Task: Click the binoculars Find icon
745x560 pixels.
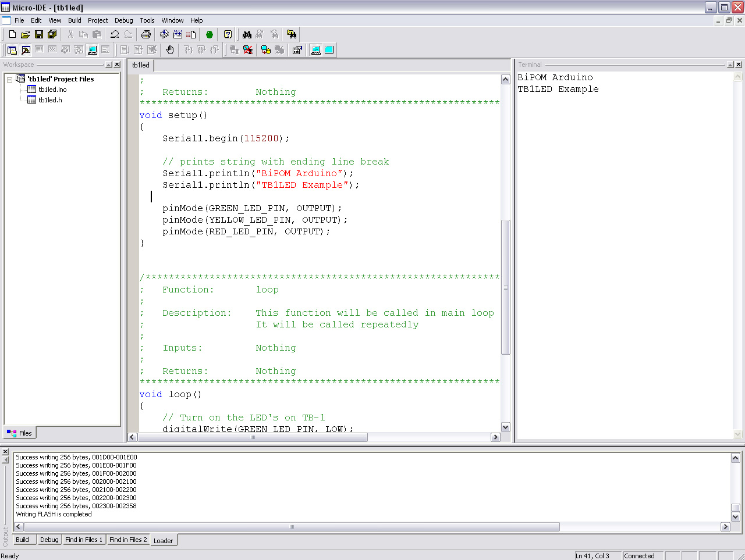Action: (247, 34)
